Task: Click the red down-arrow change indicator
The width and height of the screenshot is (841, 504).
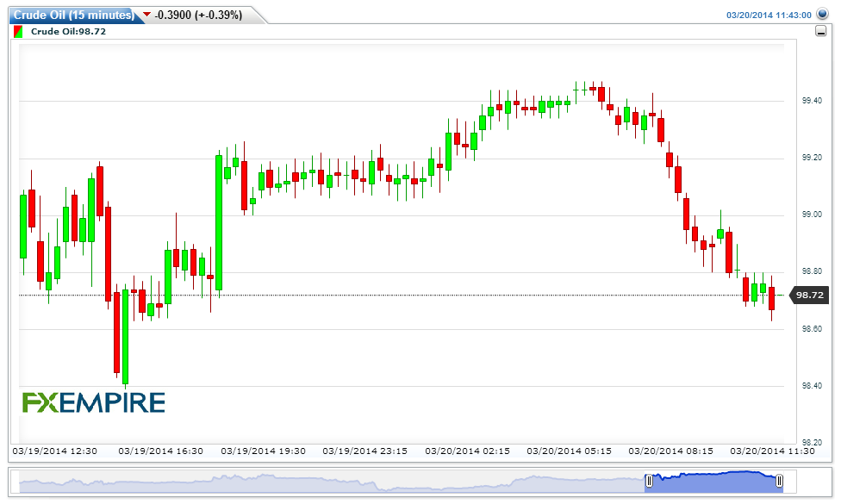Action: [x=147, y=15]
